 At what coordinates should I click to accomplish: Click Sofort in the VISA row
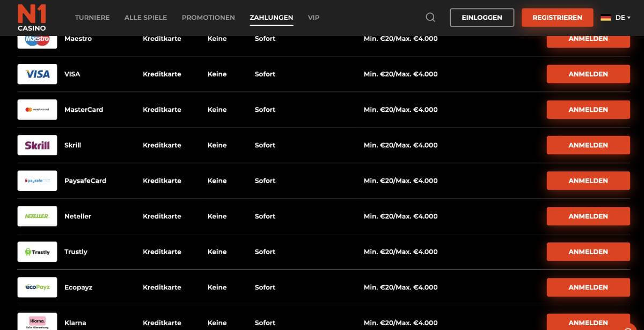(265, 74)
